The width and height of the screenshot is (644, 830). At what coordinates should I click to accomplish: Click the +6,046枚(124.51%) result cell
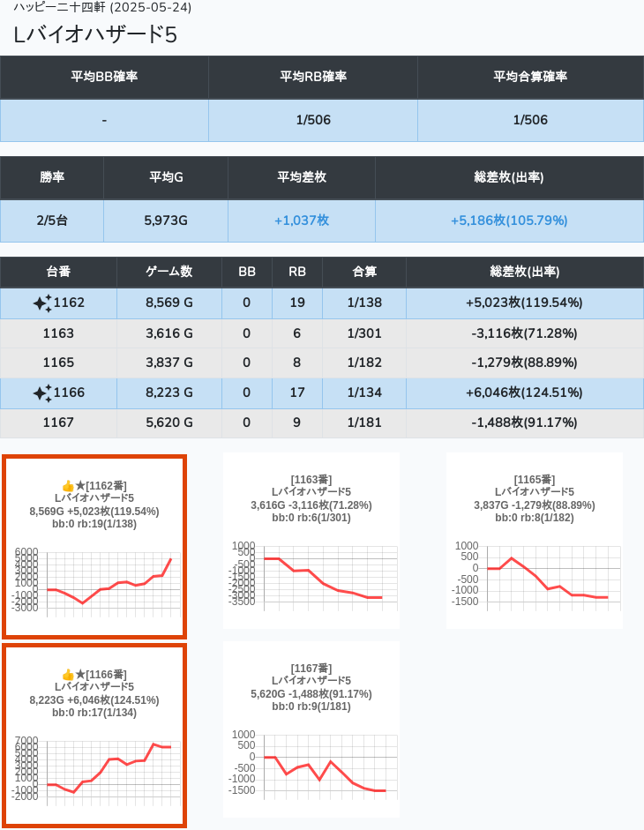pyautogui.click(x=525, y=393)
